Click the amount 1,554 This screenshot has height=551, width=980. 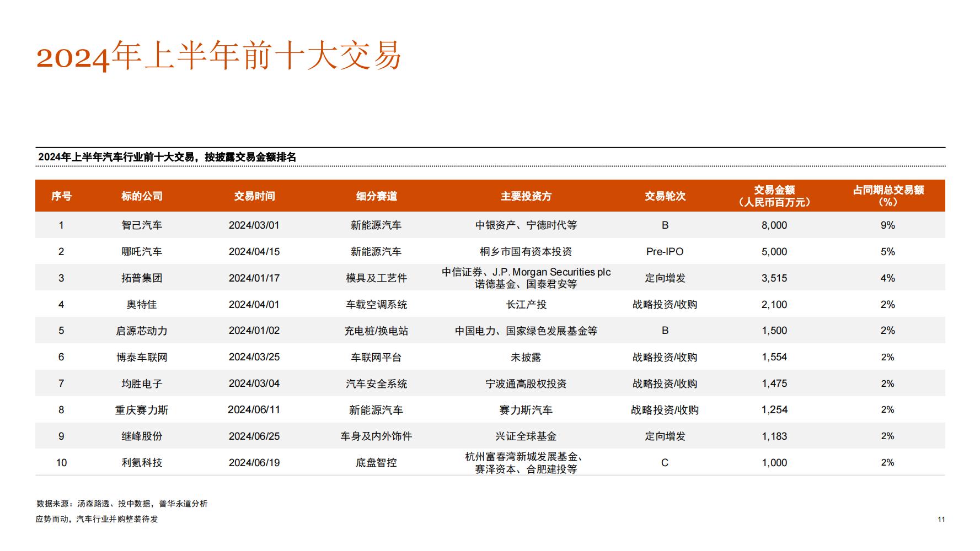click(x=774, y=357)
